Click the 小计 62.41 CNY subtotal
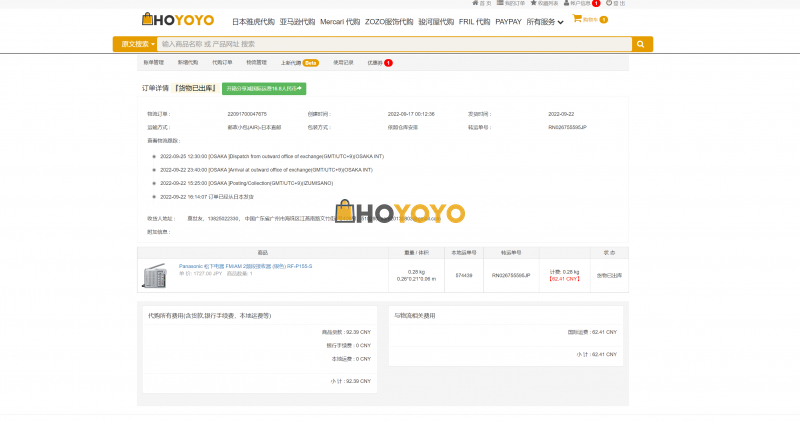Screen dimensions: 800x422 click(596, 355)
